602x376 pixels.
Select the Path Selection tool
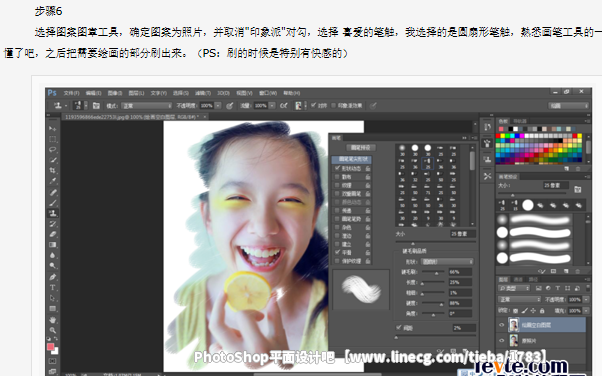pos(53,298)
